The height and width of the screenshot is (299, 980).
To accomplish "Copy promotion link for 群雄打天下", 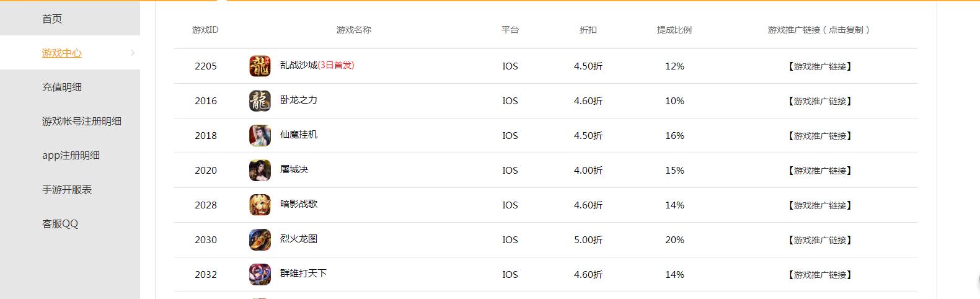I will 819,275.
